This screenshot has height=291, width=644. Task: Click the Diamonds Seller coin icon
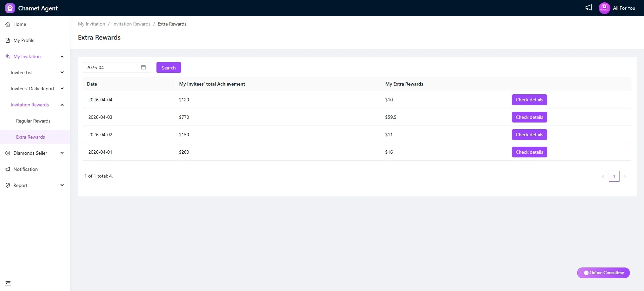coord(8,153)
